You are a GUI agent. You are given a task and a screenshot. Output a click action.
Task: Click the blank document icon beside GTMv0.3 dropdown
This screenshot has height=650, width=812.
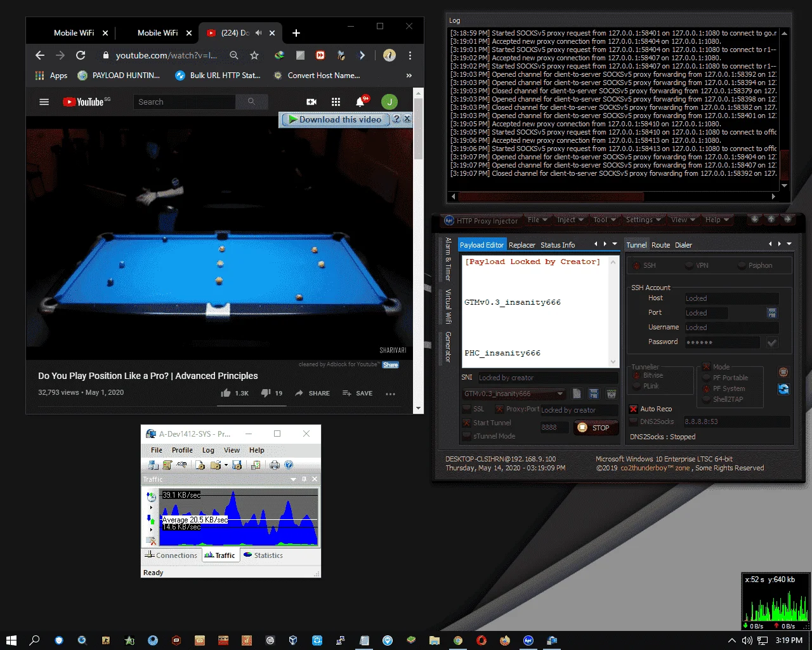click(x=577, y=394)
